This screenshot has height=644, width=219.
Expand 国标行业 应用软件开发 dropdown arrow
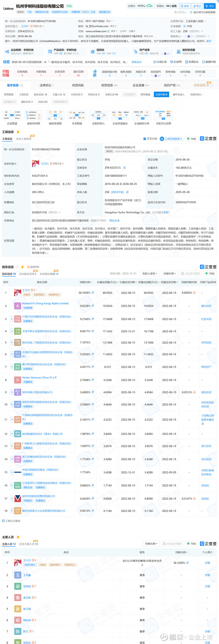[x=60, y=212]
